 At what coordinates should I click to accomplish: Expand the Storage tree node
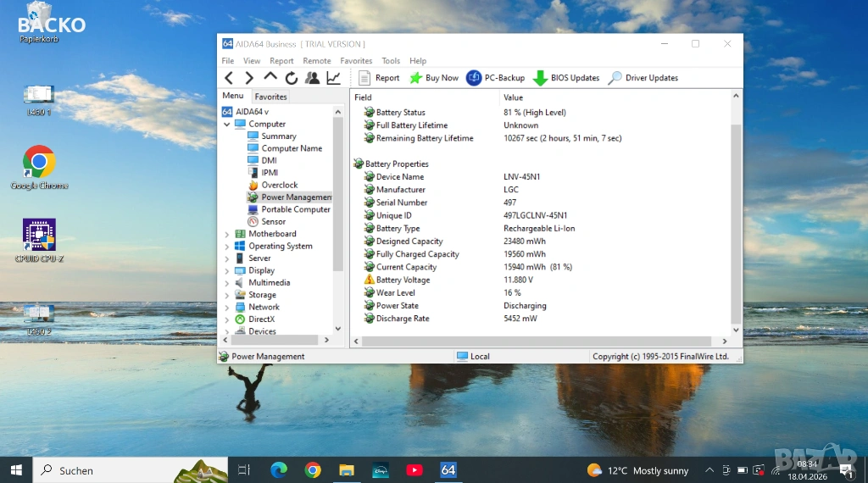tap(227, 296)
